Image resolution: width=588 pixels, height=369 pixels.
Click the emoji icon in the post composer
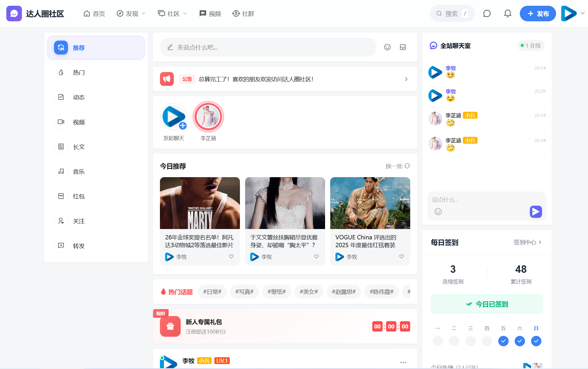(387, 47)
